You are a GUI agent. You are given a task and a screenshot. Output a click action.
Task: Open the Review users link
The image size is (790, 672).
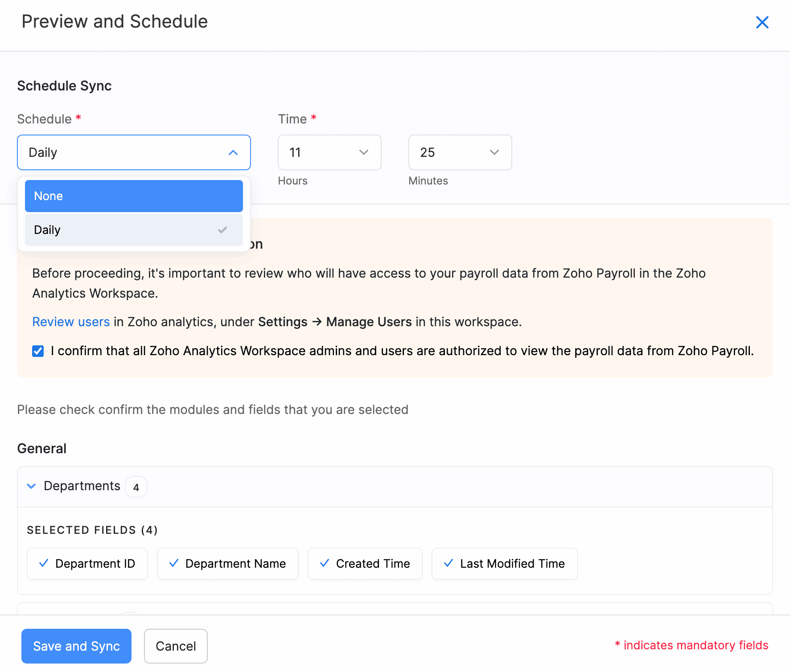coord(71,322)
